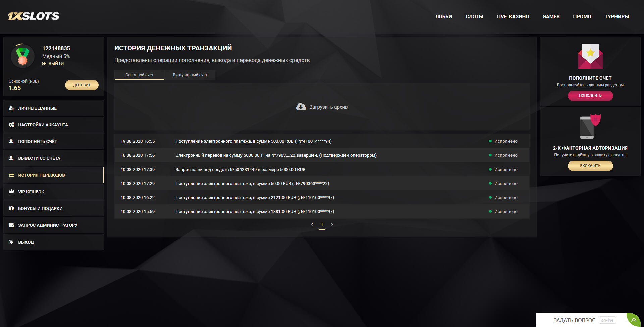Click Исполнено status of the 19.08.2020 row
This screenshot has width=644, height=327.
tap(506, 141)
